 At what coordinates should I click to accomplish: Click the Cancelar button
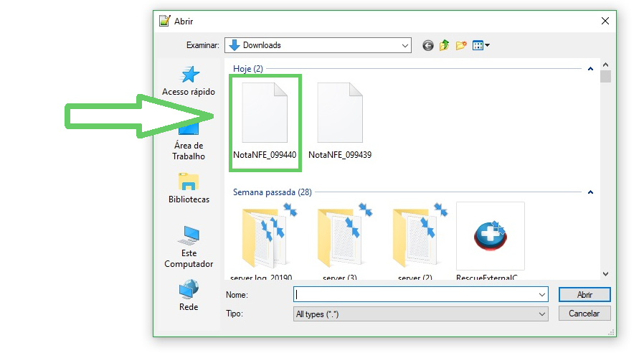click(584, 314)
